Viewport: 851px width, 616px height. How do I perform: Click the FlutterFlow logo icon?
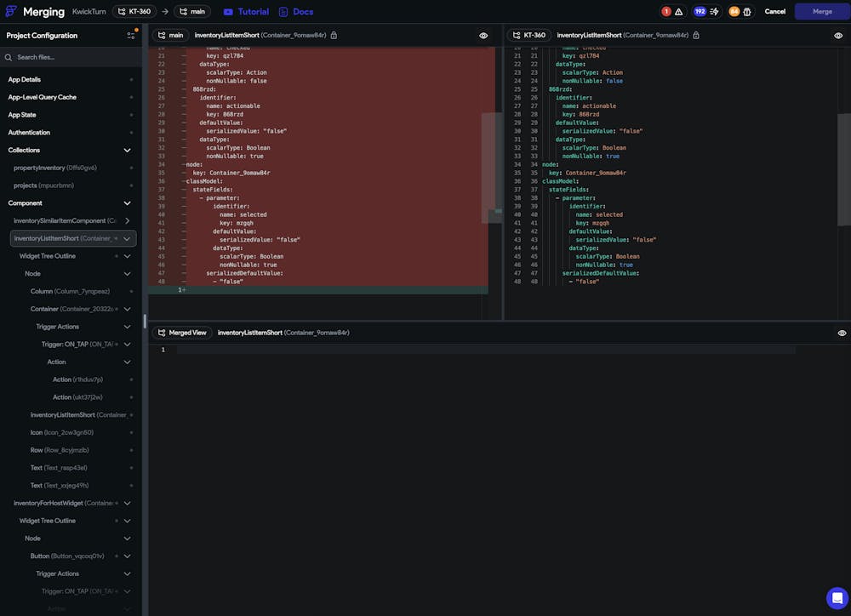click(x=11, y=11)
